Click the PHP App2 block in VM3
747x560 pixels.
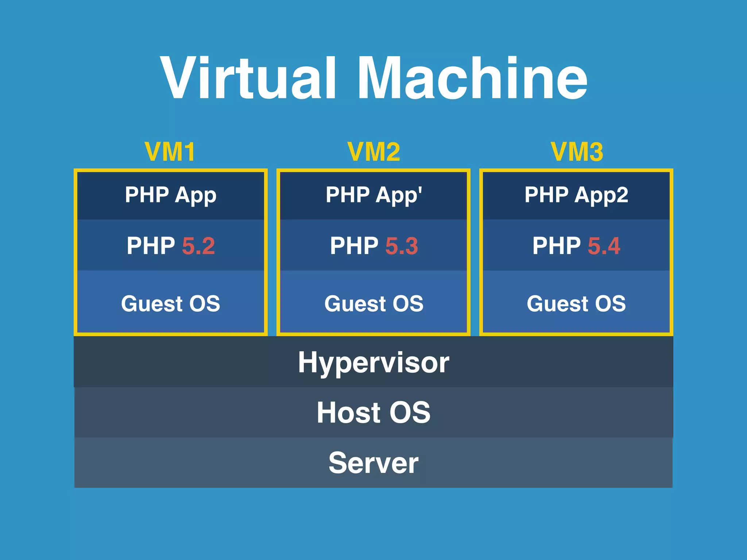[576, 196]
